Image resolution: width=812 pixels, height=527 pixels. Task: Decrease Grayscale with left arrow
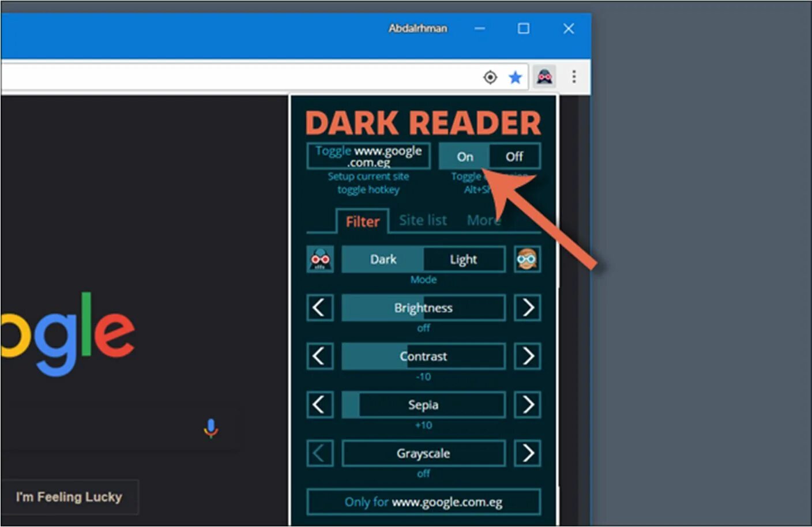pos(320,454)
